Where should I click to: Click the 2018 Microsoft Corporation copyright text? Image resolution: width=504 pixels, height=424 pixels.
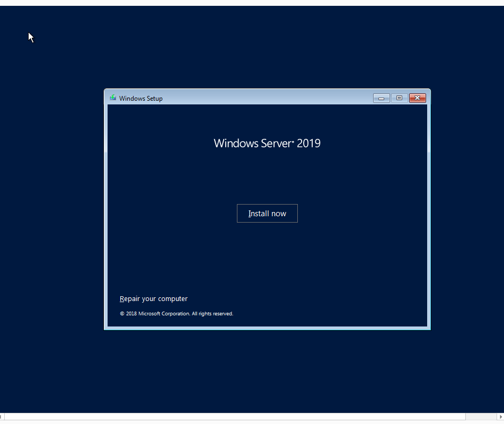(176, 314)
